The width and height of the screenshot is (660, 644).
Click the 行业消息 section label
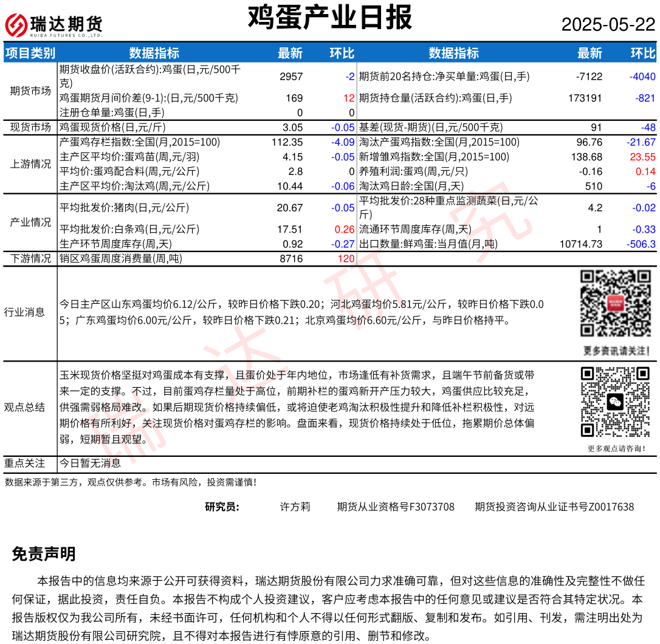point(24,312)
